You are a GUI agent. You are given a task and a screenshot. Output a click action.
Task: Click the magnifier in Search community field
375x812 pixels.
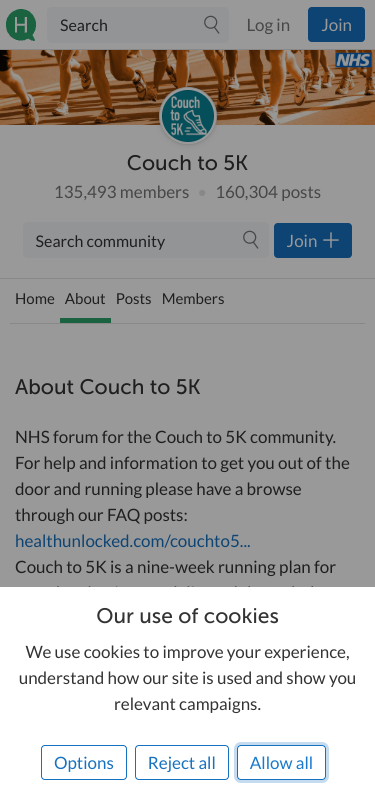click(x=251, y=240)
